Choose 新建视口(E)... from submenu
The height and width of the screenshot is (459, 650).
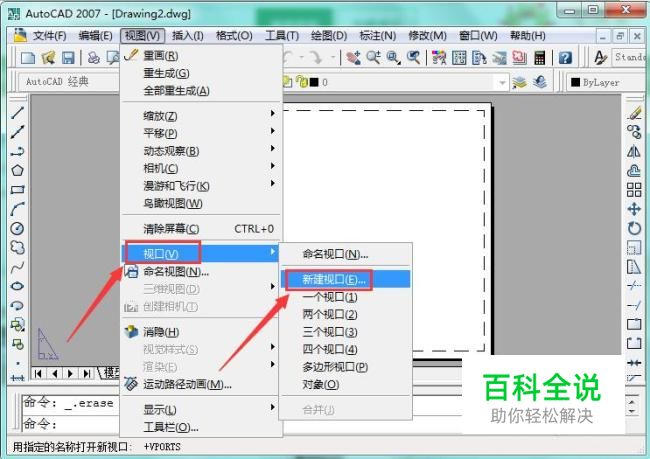(346, 279)
